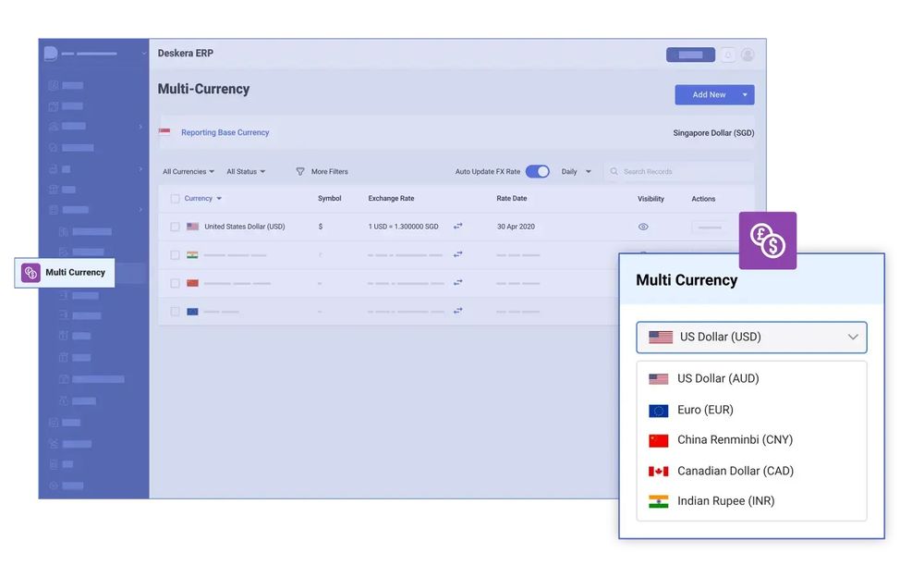
Task: Hide the USD currency using the eye icon
Action: click(643, 226)
